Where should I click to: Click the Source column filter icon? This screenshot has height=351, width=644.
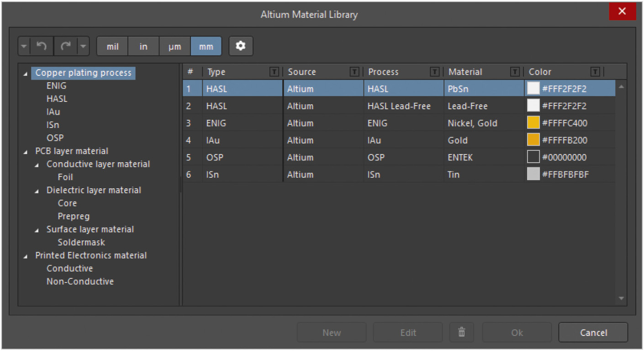[x=354, y=72]
